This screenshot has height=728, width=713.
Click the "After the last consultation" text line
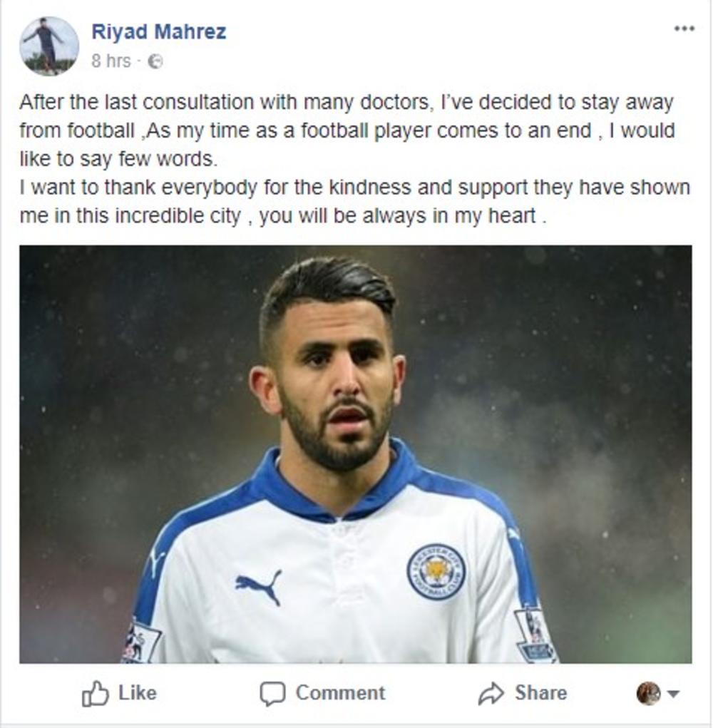coord(346,103)
